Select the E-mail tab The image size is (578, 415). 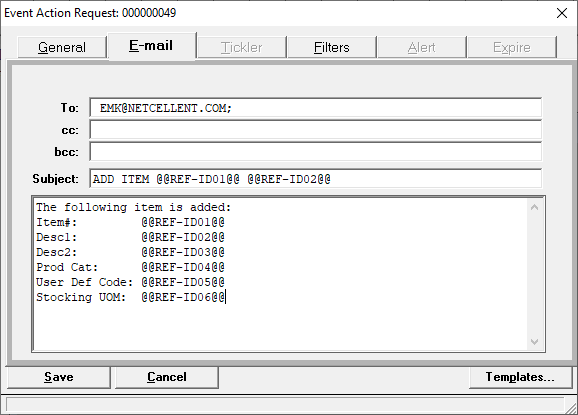151,46
